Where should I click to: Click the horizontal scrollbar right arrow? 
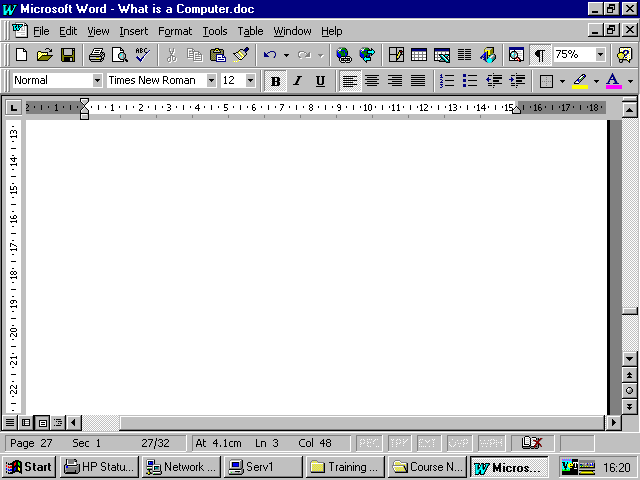pos(613,423)
